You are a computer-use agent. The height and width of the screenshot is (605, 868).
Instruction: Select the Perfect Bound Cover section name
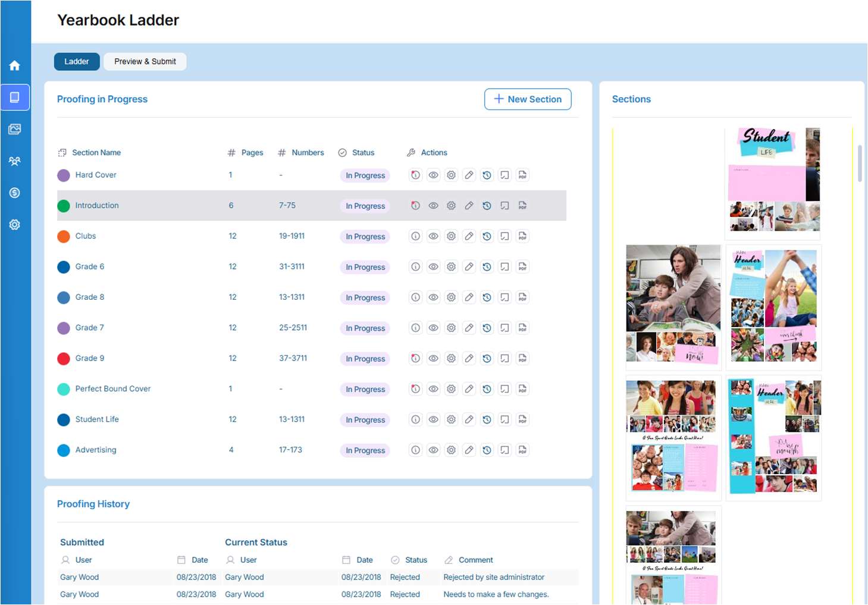coord(113,388)
